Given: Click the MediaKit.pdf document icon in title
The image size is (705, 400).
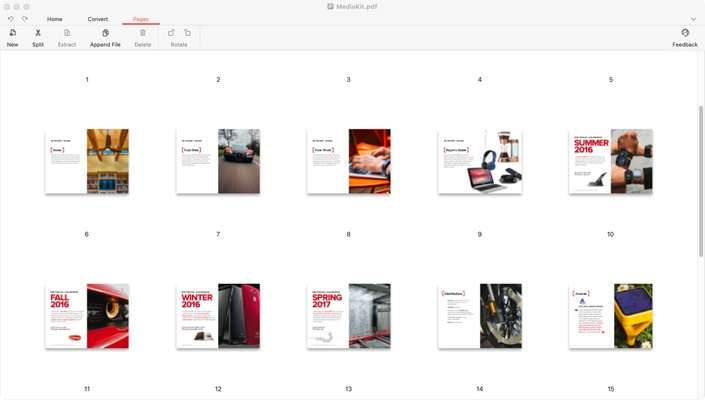Looking at the screenshot, I should click(x=330, y=6).
